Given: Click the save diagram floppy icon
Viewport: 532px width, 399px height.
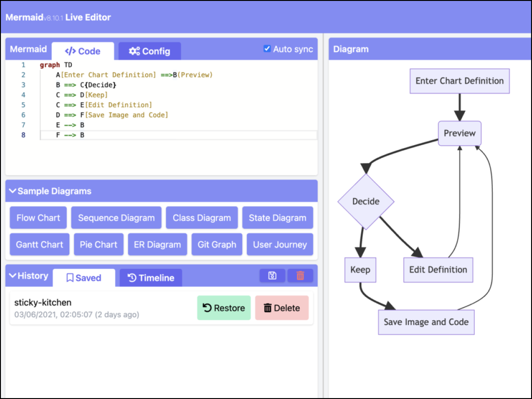Looking at the screenshot, I should 272,276.
